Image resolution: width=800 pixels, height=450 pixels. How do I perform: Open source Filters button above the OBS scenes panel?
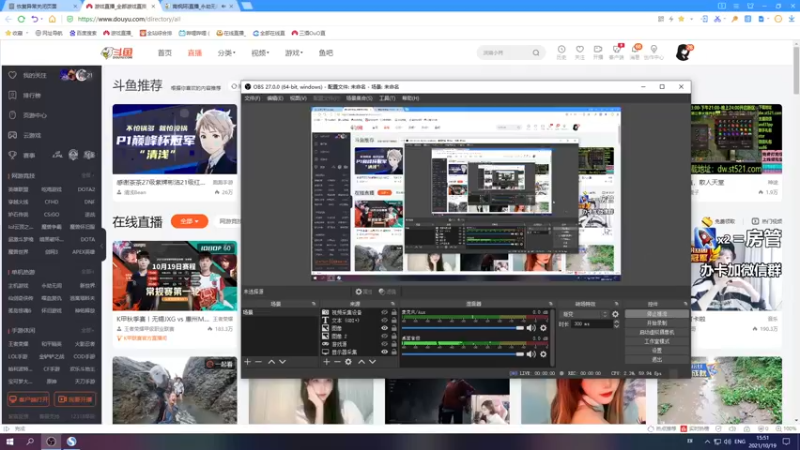(x=388, y=291)
